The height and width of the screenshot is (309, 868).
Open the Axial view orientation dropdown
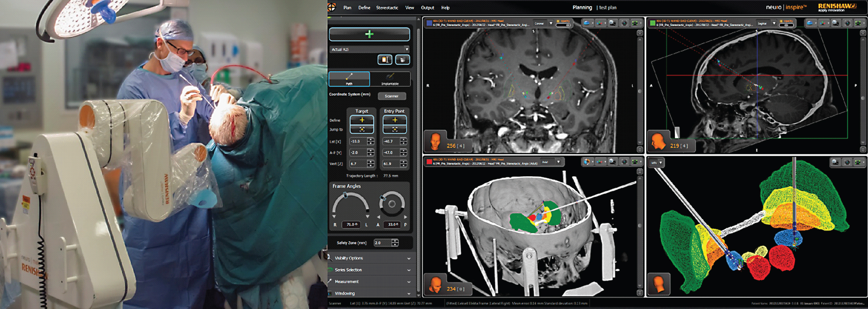(x=550, y=162)
